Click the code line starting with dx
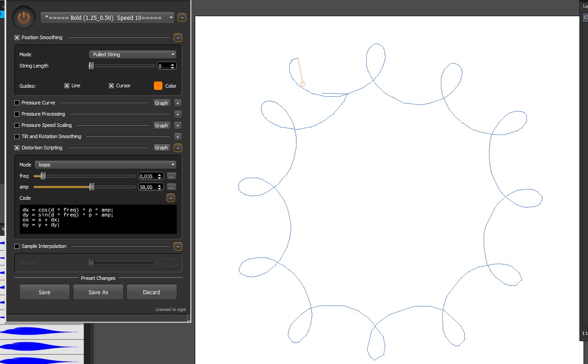The image size is (588, 364). pos(67,210)
